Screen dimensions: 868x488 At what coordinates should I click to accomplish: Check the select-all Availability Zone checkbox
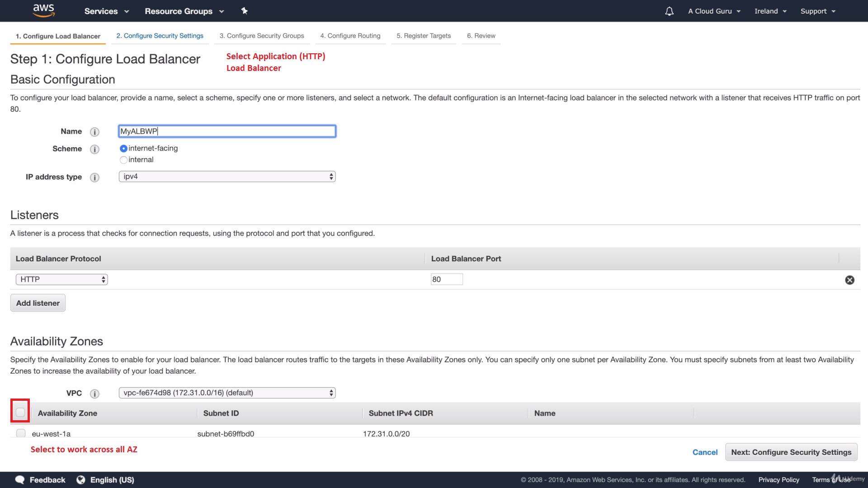pyautogui.click(x=20, y=412)
